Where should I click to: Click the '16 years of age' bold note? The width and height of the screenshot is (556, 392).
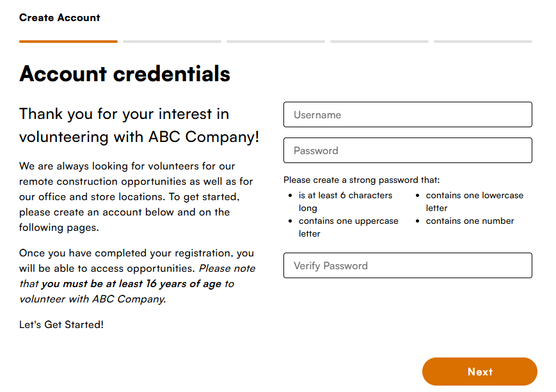click(x=132, y=283)
